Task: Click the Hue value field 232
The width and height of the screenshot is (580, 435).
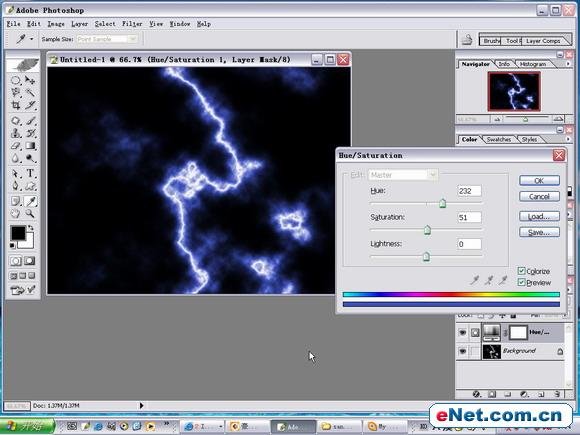Action: coord(469,191)
